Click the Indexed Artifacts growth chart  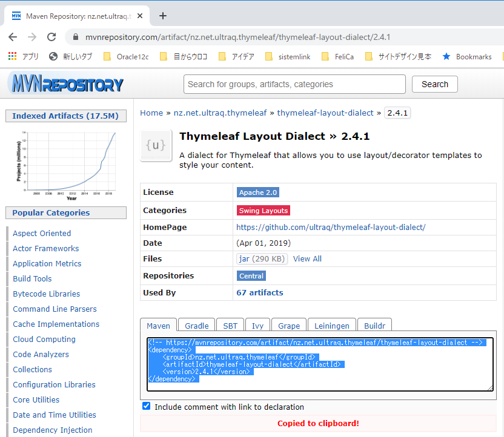pos(66,165)
